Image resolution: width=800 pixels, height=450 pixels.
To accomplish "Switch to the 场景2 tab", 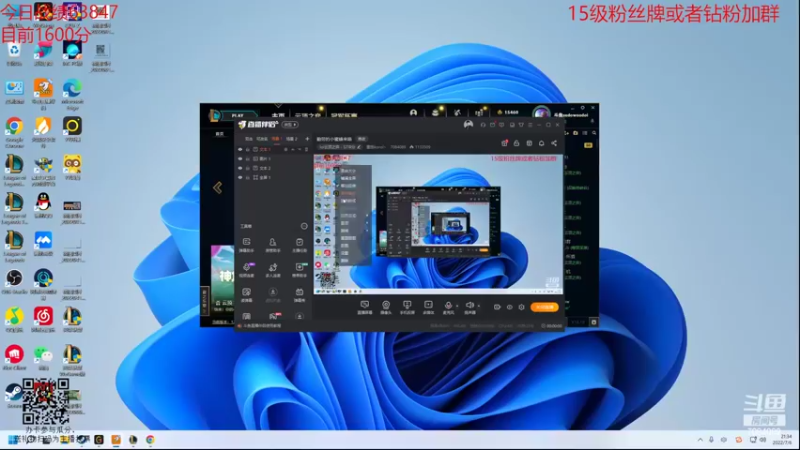I will (291, 139).
